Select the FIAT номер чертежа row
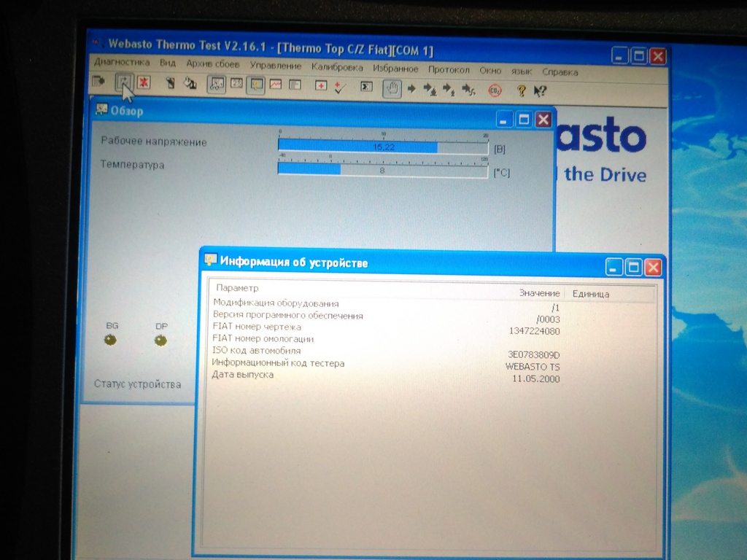The image size is (747, 560). pyautogui.click(x=386, y=329)
